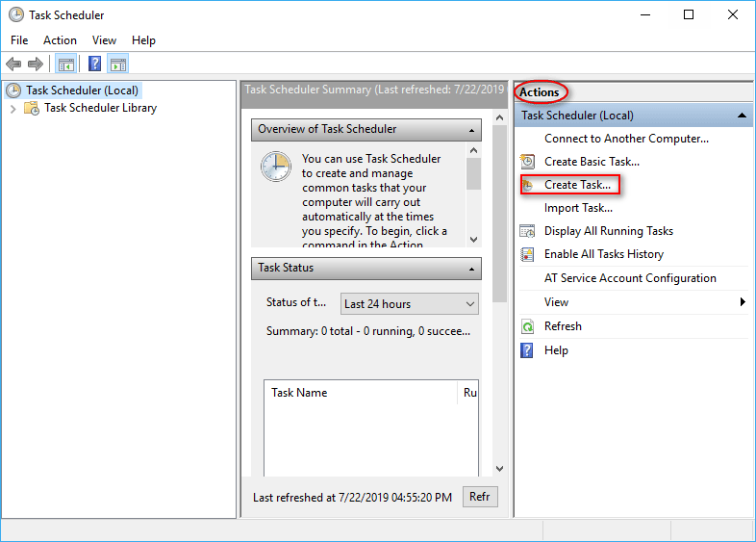Open the File menu
The image size is (756, 542).
click(19, 40)
